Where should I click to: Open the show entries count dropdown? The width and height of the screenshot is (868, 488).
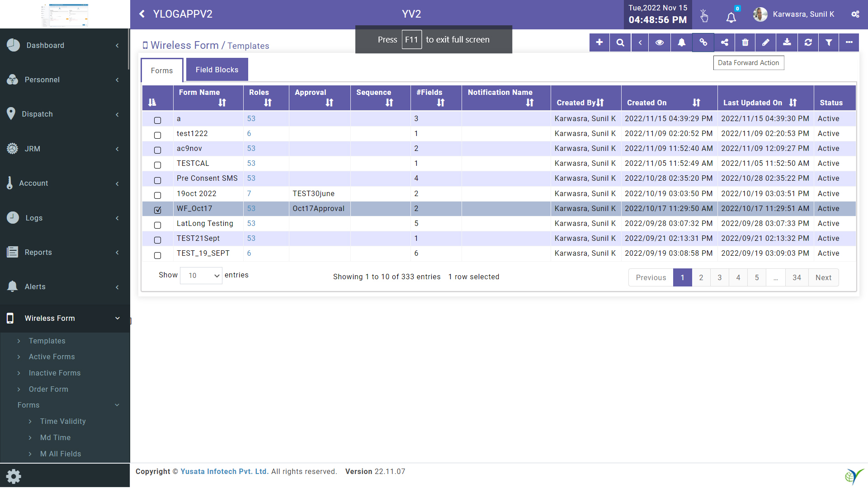(201, 276)
